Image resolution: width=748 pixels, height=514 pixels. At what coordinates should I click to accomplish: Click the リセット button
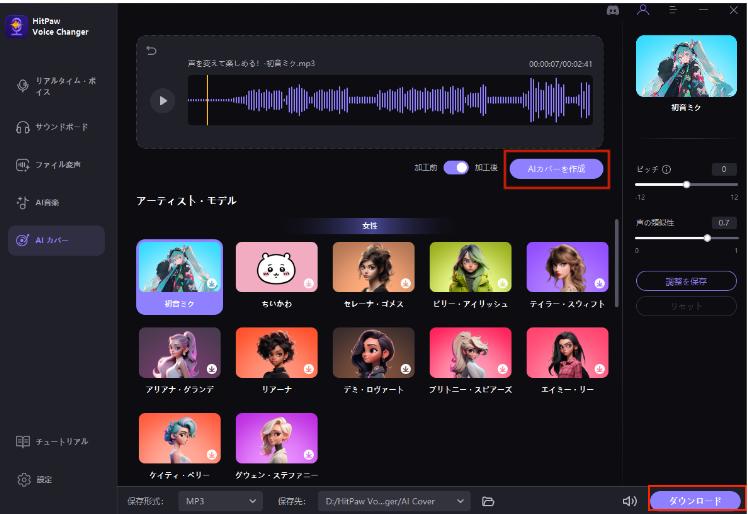tap(686, 306)
